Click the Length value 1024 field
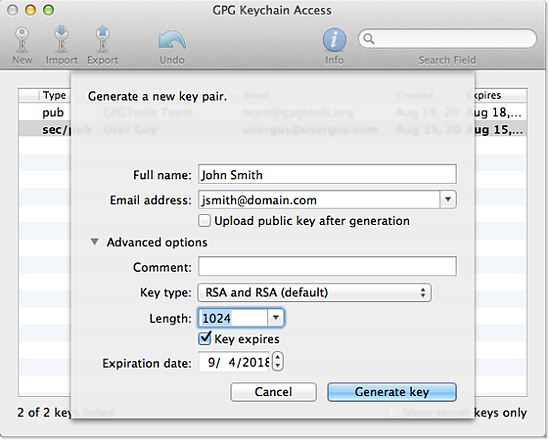 click(233, 318)
